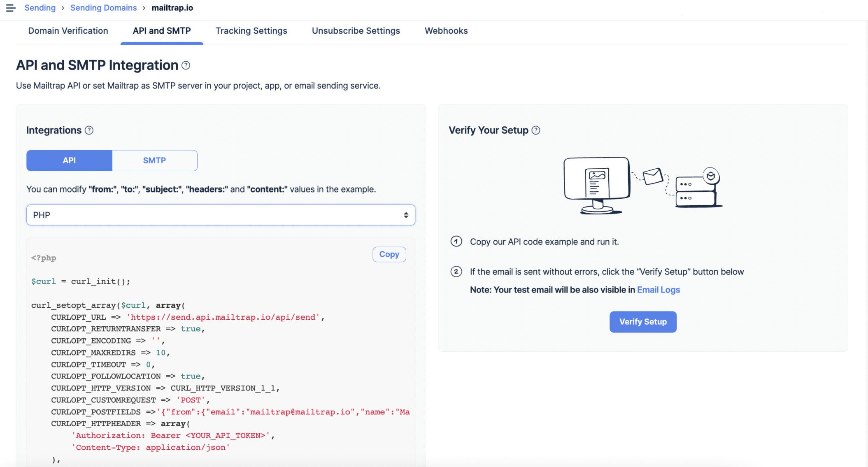Copy the PHP code example
868x467 pixels.
pos(389,254)
